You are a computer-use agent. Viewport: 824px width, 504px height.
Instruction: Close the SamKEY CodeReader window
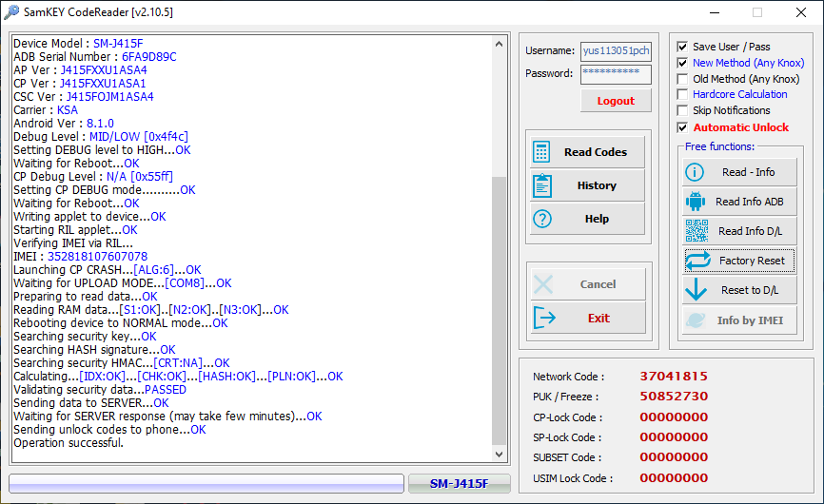(x=801, y=12)
